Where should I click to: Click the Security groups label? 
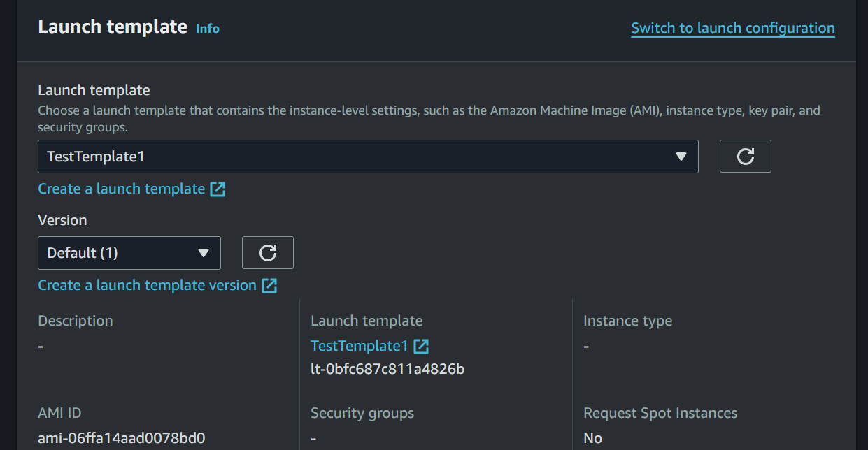pos(362,414)
